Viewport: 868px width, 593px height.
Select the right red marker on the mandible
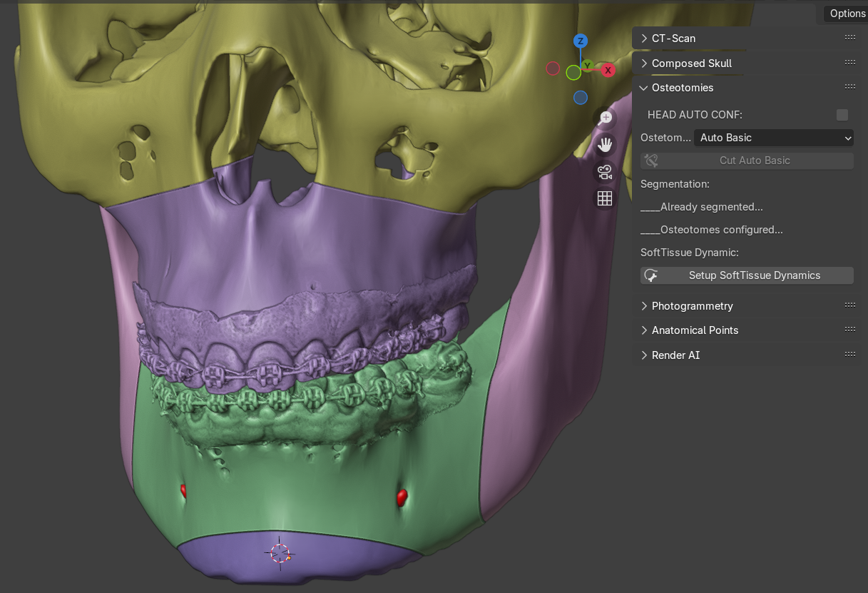click(402, 497)
